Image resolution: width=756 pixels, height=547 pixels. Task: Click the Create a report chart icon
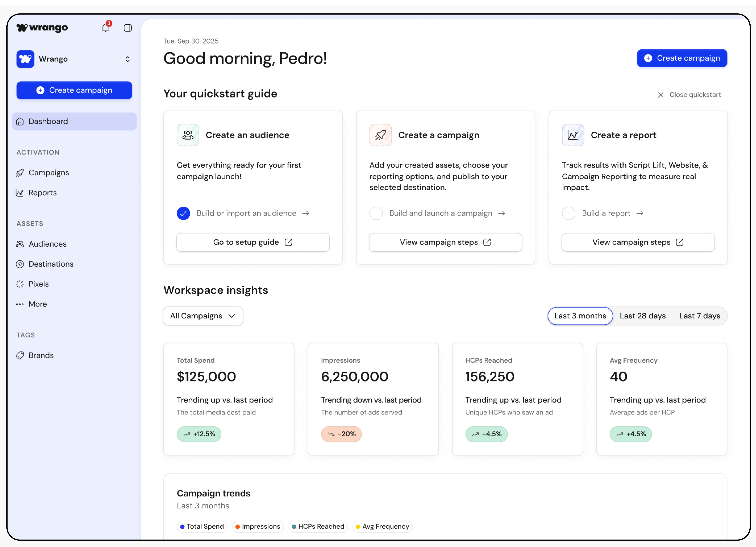click(573, 135)
